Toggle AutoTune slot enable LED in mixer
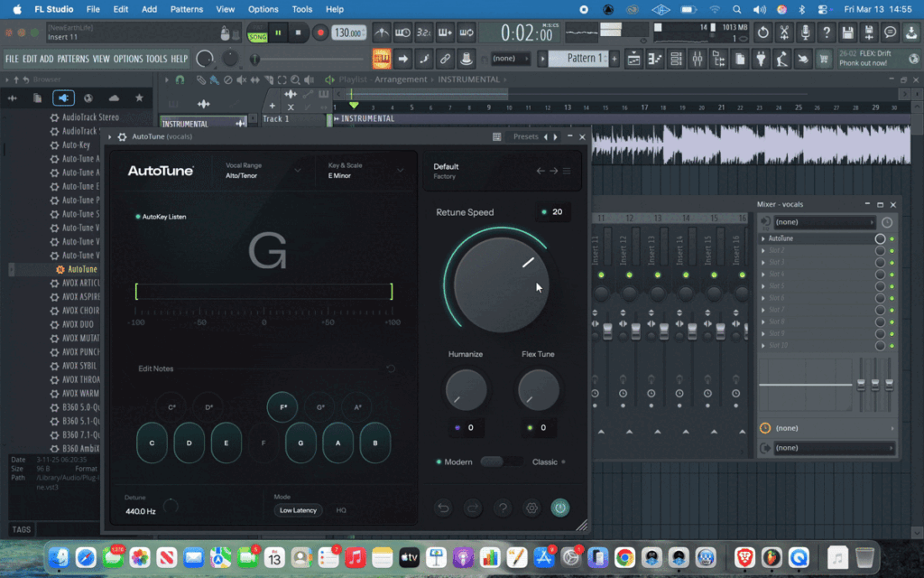The height and width of the screenshot is (578, 924). [x=892, y=238]
